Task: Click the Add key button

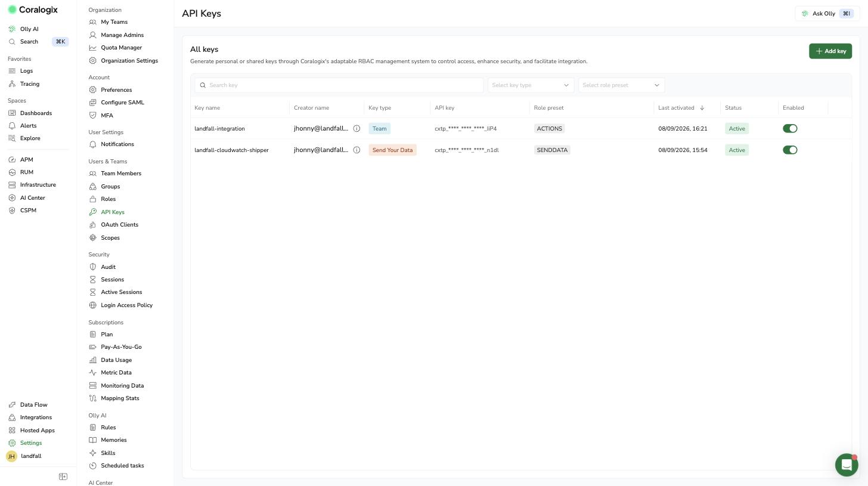Action: (x=830, y=51)
